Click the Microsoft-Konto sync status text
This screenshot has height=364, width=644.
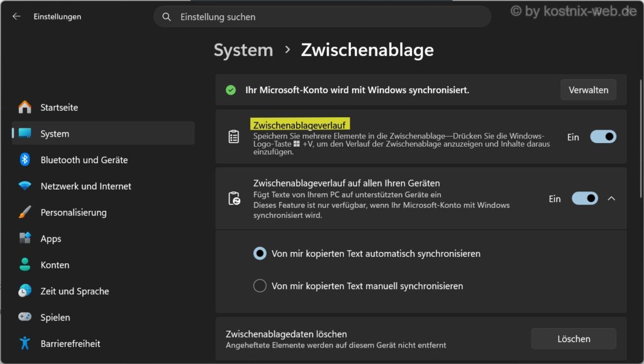click(357, 90)
